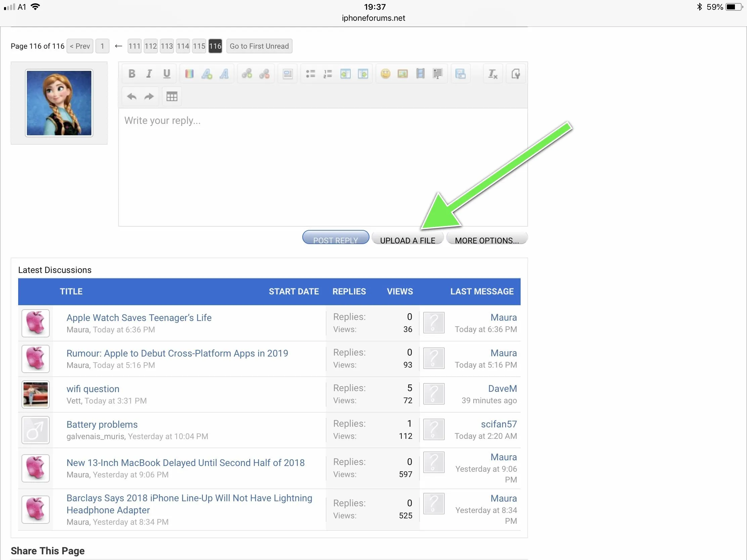747x560 pixels.
Task: Insert smilies with the smiley icon
Action: [x=385, y=74]
